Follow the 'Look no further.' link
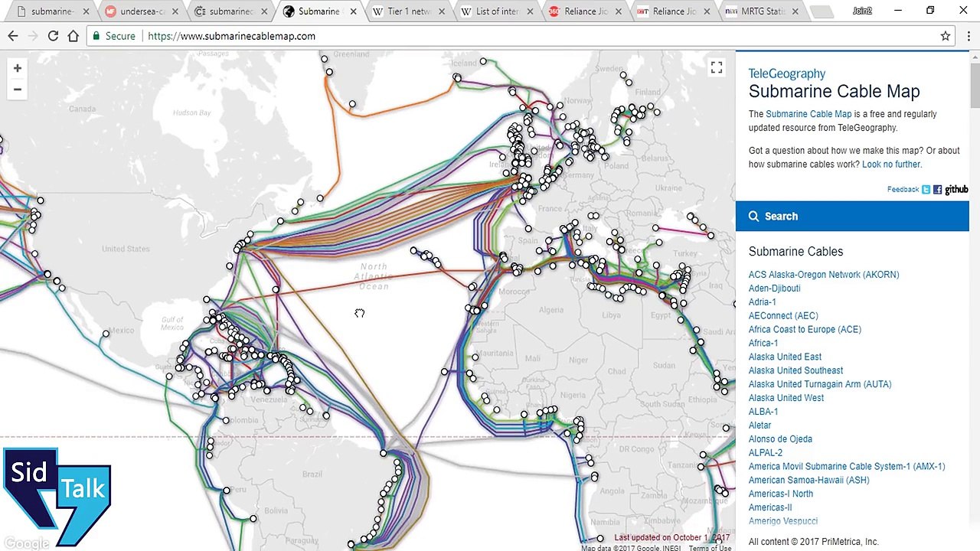Viewport: 980px width, 551px height. 892,165
